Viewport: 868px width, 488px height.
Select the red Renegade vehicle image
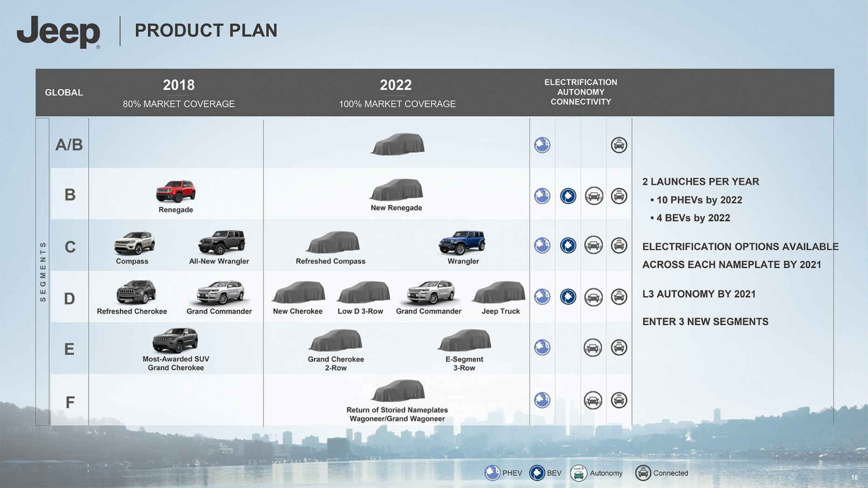(x=175, y=192)
